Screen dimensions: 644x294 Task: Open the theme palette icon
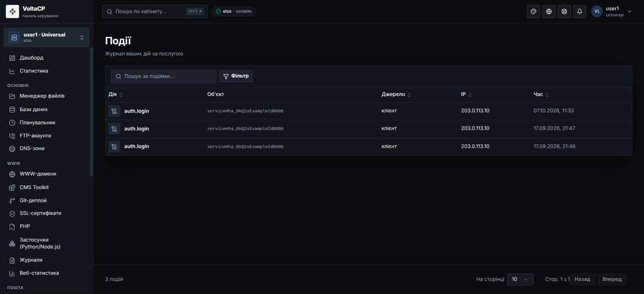pos(534,11)
